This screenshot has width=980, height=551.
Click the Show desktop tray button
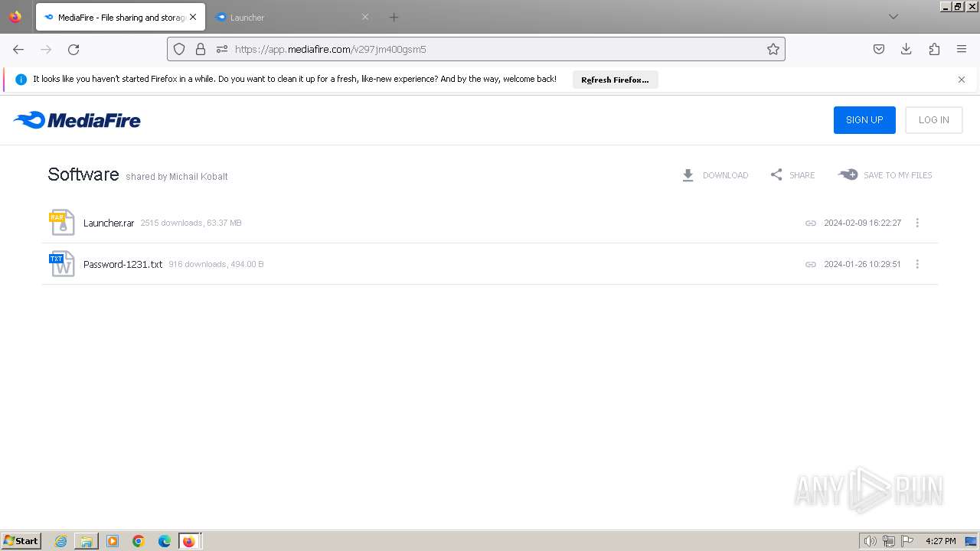pos(971,541)
